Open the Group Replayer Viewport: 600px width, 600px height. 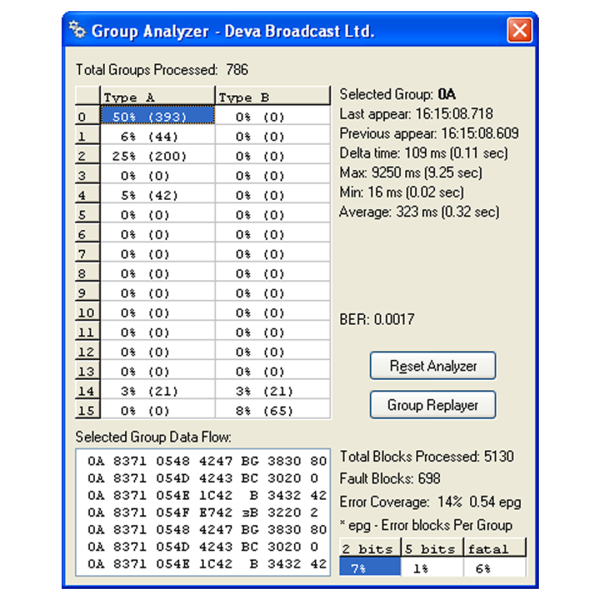(433, 405)
